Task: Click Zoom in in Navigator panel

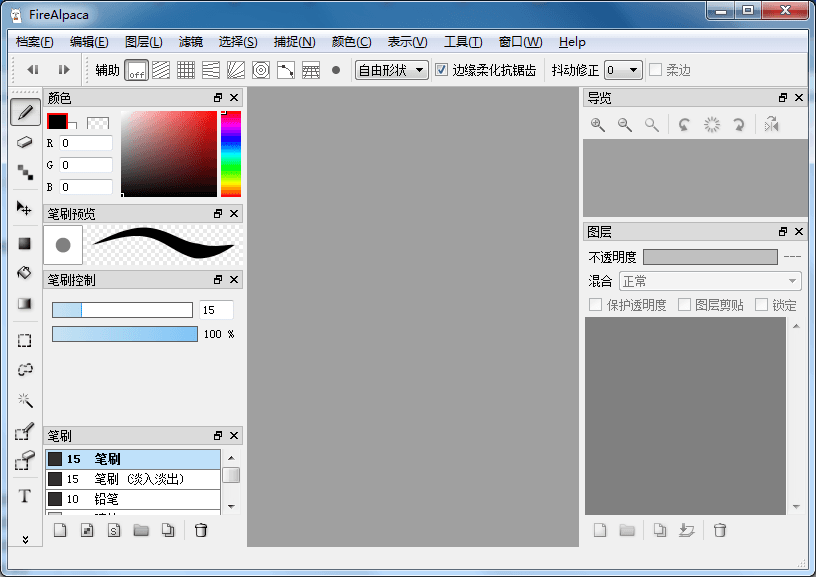Action: pos(597,125)
